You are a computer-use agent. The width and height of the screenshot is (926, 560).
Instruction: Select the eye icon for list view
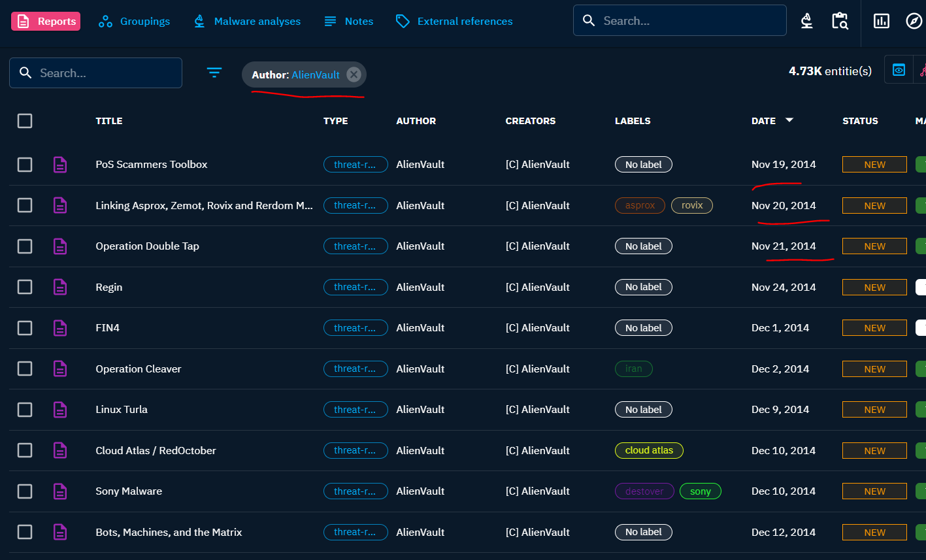(x=899, y=70)
